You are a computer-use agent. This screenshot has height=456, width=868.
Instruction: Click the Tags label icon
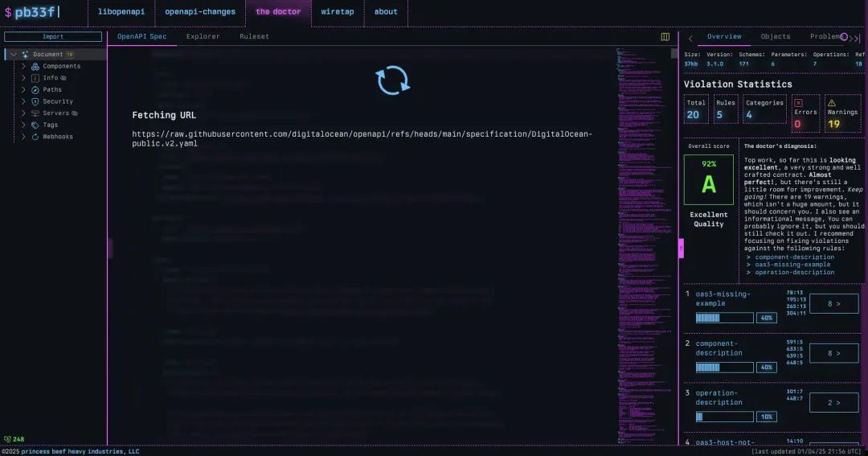coord(35,125)
